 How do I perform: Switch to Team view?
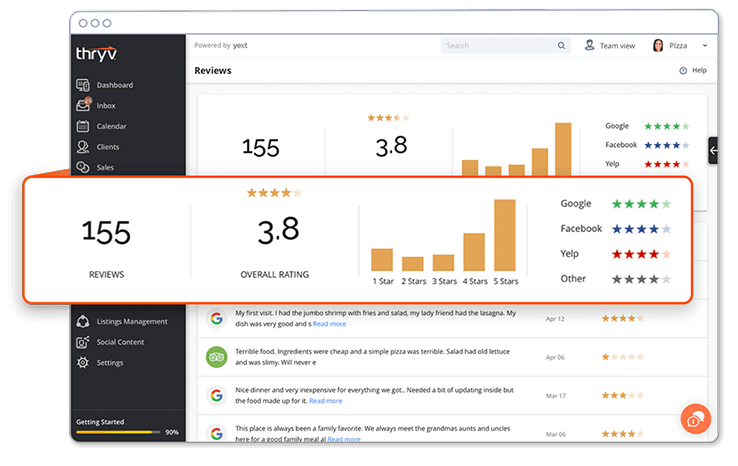coord(610,46)
